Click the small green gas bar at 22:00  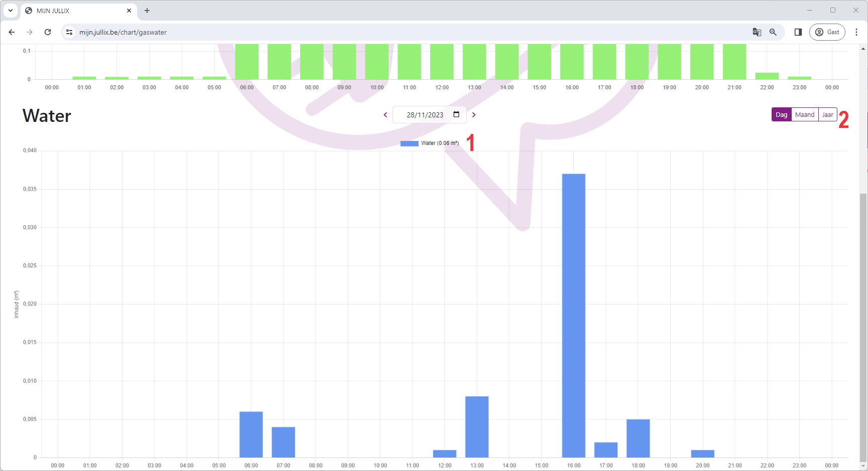point(767,76)
